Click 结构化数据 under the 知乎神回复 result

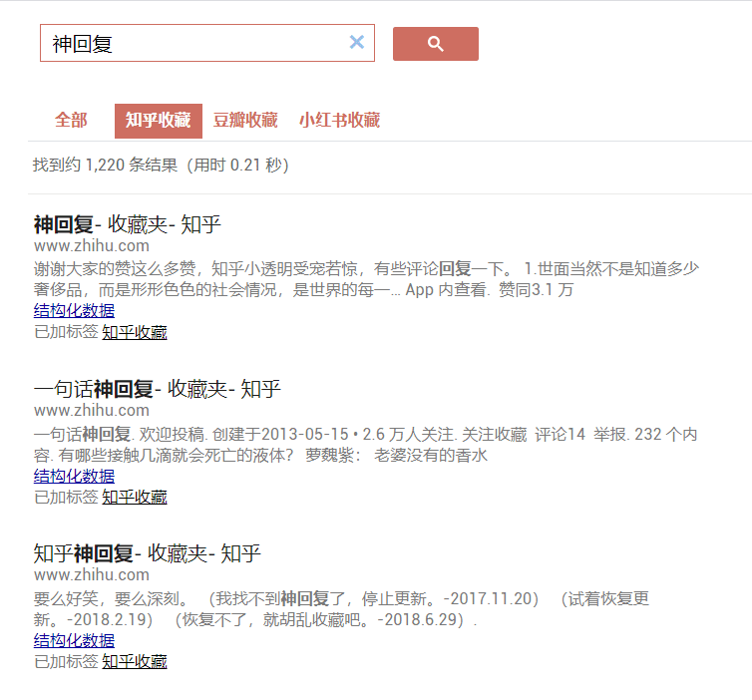tap(75, 640)
